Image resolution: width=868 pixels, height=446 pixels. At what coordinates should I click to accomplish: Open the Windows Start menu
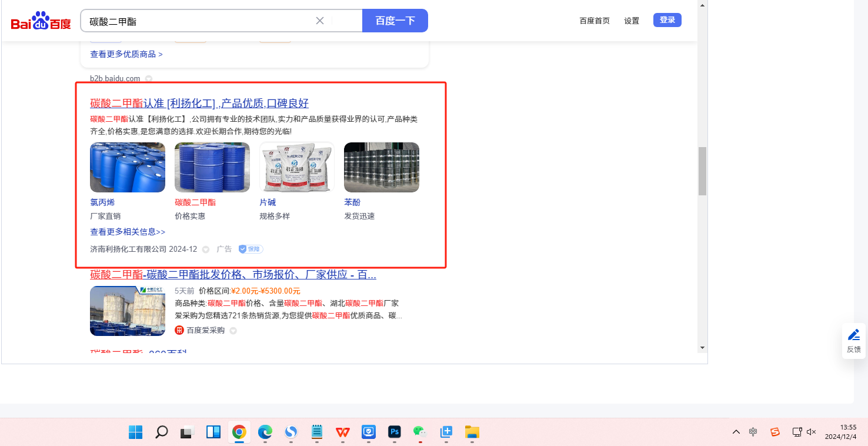pyautogui.click(x=135, y=432)
